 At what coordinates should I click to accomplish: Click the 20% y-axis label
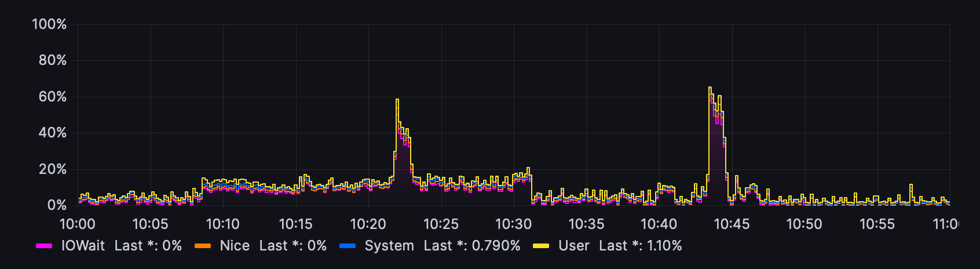pos(53,169)
